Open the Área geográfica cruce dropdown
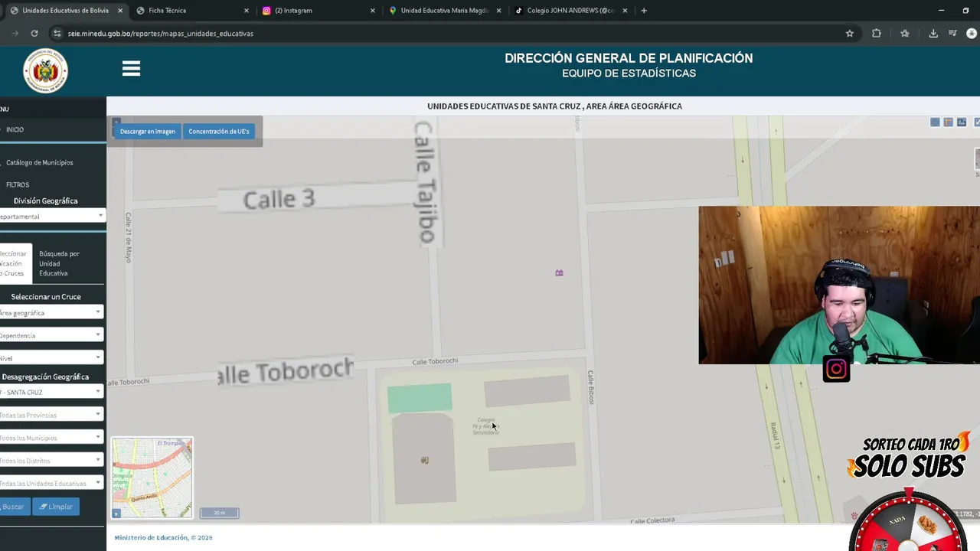 click(51, 312)
